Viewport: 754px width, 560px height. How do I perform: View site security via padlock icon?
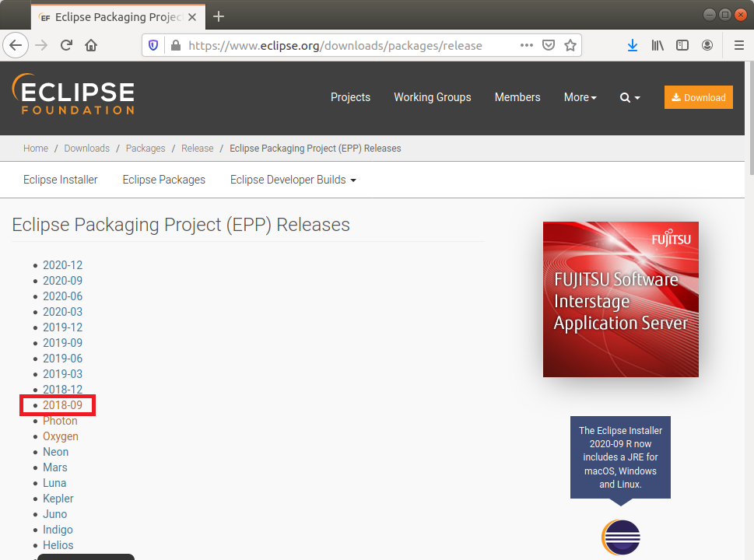pyautogui.click(x=176, y=45)
